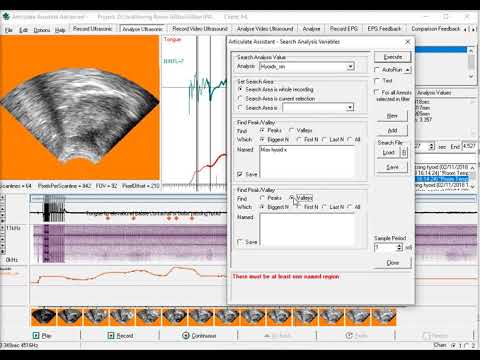
Task: Switch to the Record Video Ultrasound tab
Action: click(x=200, y=29)
